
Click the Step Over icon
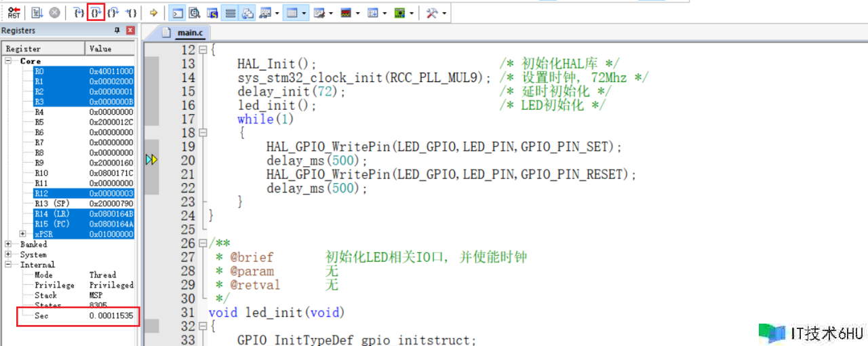(x=96, y=12)
